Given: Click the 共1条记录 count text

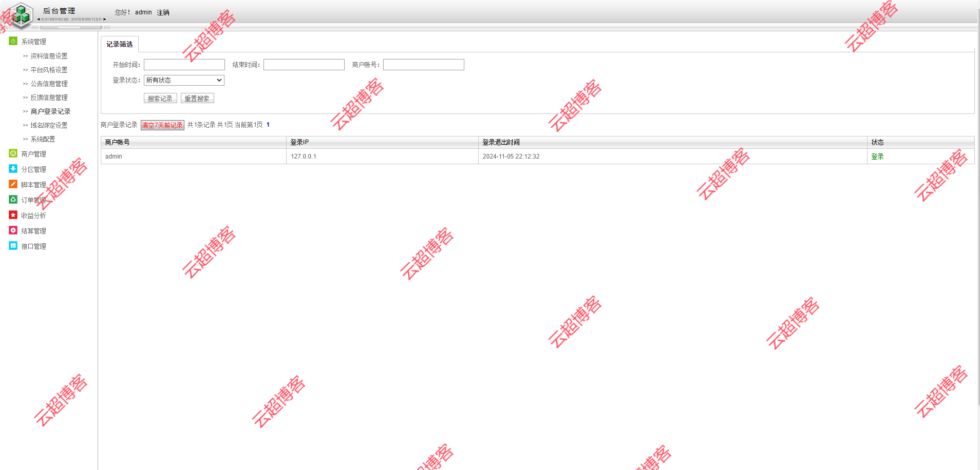Looking at the screenshot, I should (x=201, y=125).
